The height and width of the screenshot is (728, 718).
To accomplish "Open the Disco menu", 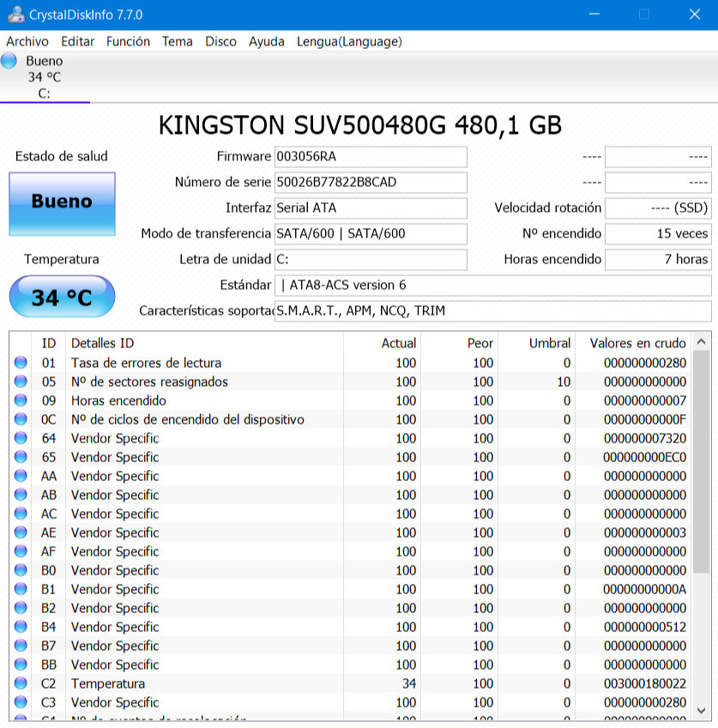I will tap(220, 41).
